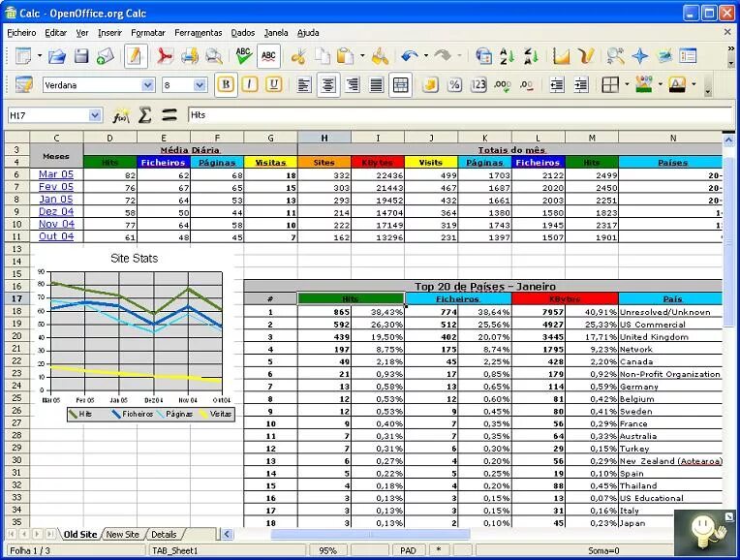This screenshot has width=740, height=560.
Task: Open the Data Sources icon
Action: coord(664,56)
